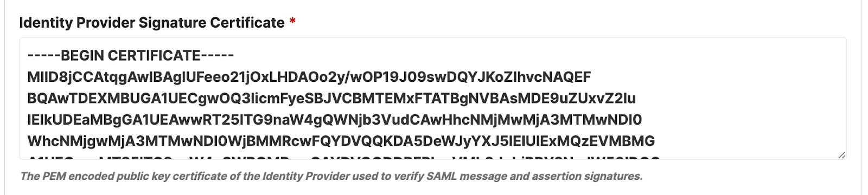Place cursor after text ending NAQEF
This screenshot has width=868, height=195.
coord(592,77)
